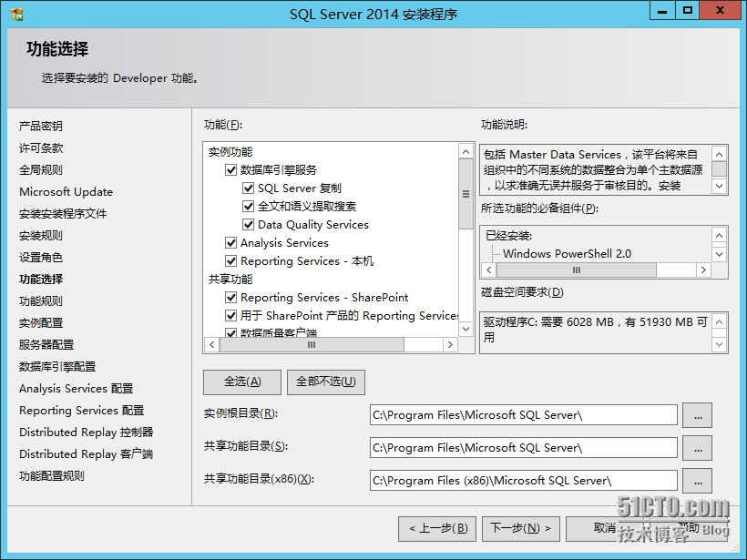Image resolution: width=747 pixels, height=560 pixels.
Task: Select 服务器配置 step in sidebar
Action: click(46, 345)
